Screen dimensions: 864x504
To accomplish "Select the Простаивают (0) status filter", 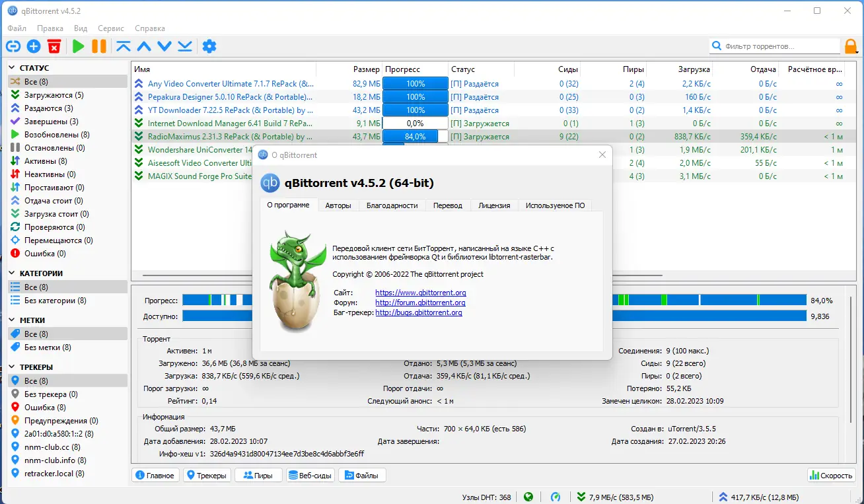I will [67, 188].
